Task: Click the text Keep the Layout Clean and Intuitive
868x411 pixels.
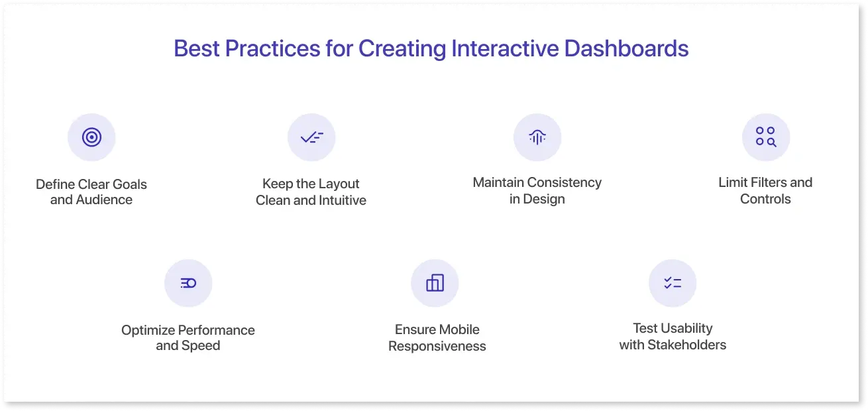Action: [311, 192]
